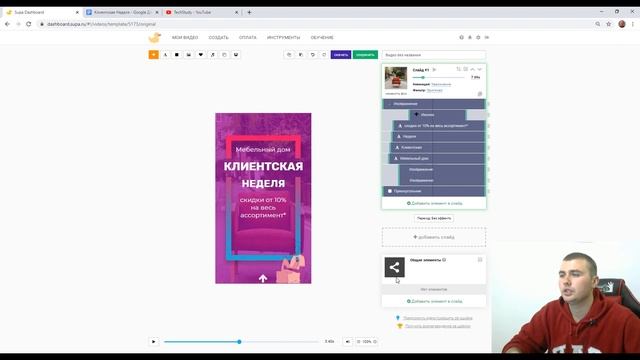This screenshot has width=640, height=360.
Task: Select the top Изображение layer row
Action: tap(433, 104)
